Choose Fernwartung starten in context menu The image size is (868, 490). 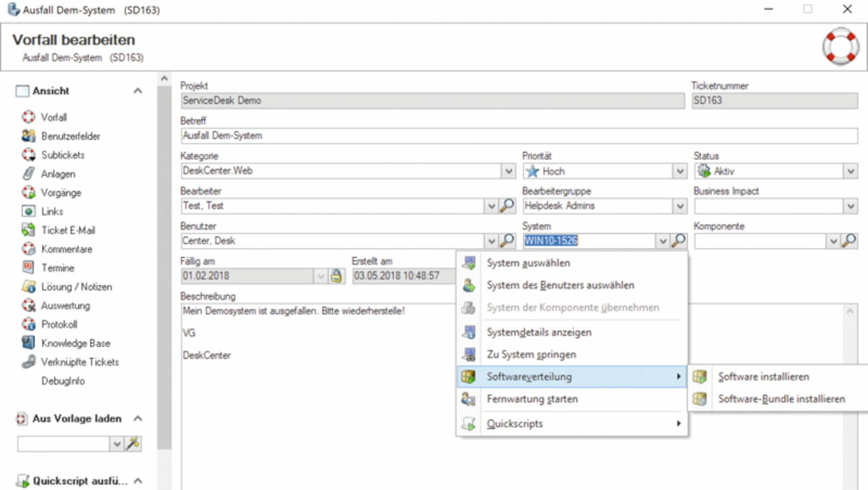point(532,399)
